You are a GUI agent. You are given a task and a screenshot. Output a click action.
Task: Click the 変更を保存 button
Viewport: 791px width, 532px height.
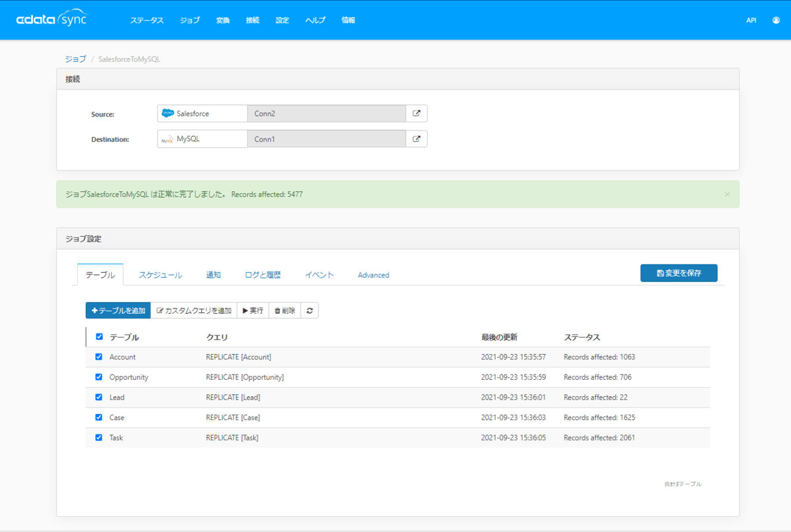[678, 273]
